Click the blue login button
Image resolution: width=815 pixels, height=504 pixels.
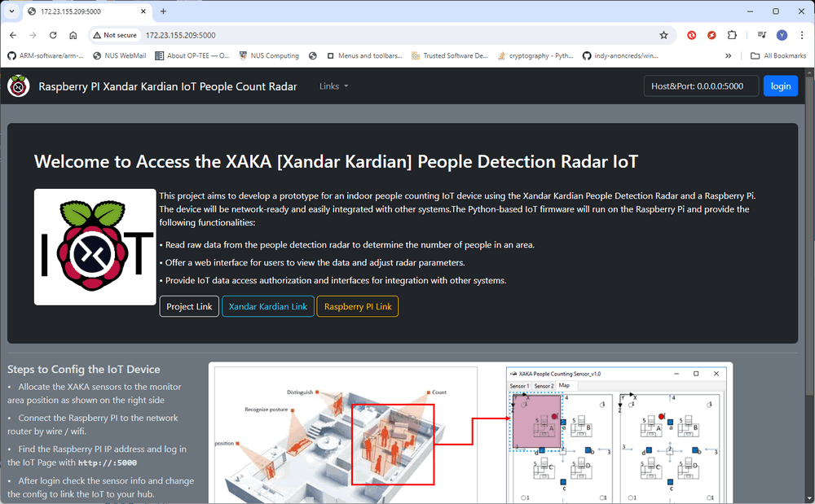point(780,86)
